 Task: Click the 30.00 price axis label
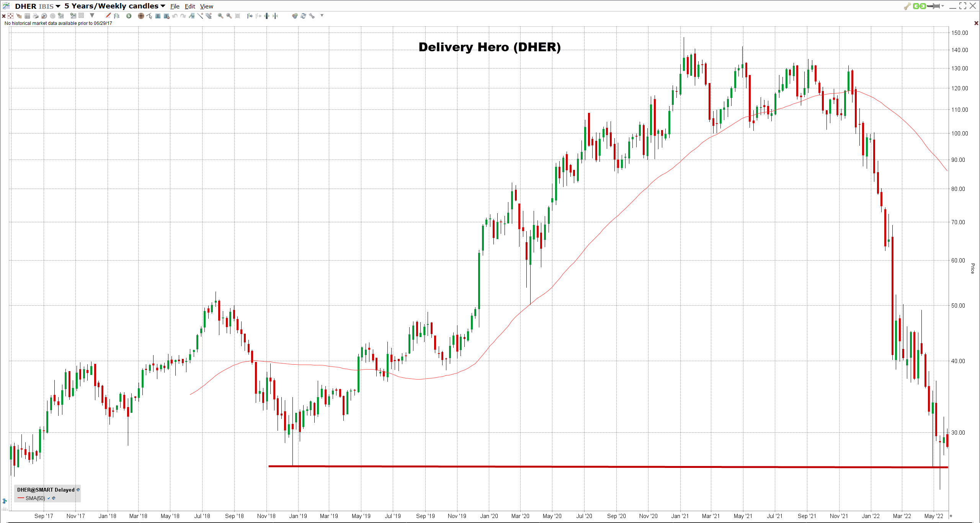click(958, 433)
